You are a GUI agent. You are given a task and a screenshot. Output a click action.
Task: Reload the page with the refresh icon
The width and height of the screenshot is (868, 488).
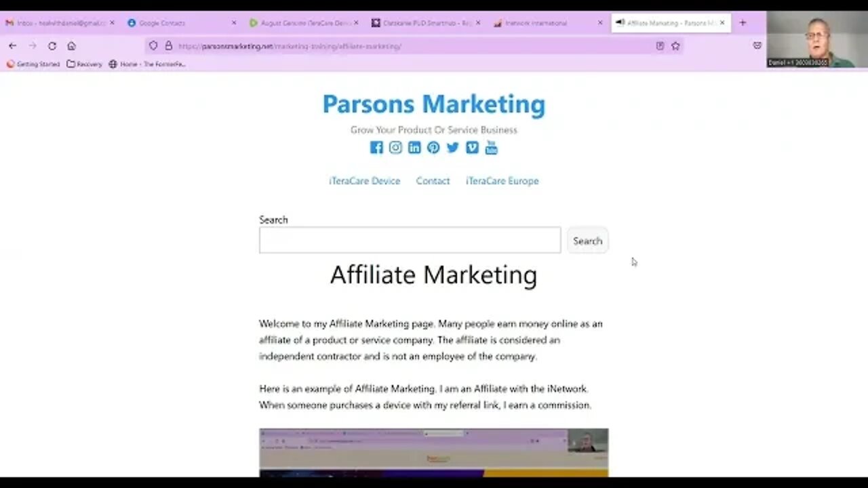pos(52,46)
